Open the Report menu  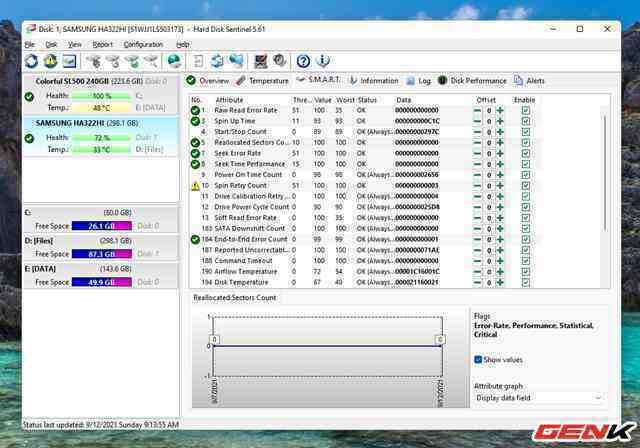tap(103, 45)
